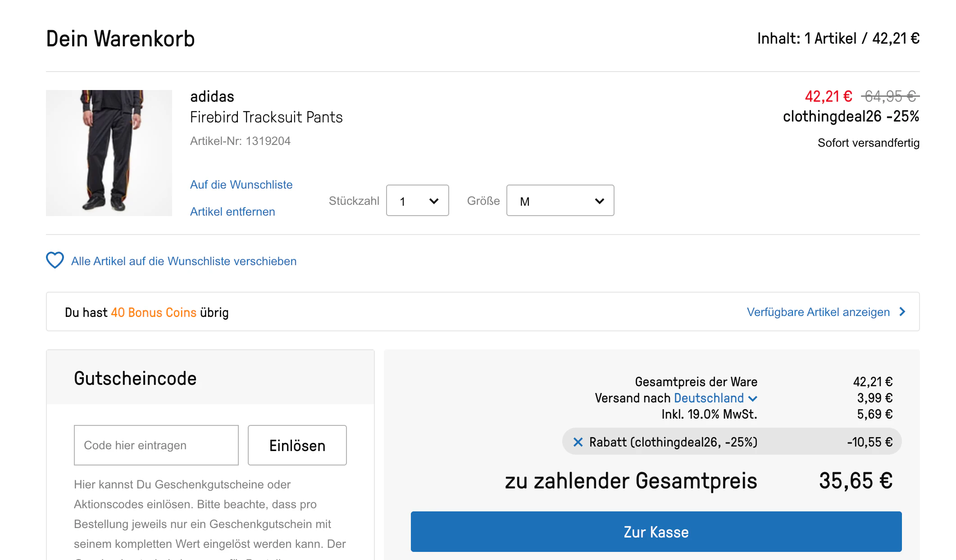This screenshot has width=956, height=560.
Task: Click the Einlösen button
Action: (297, 445)
